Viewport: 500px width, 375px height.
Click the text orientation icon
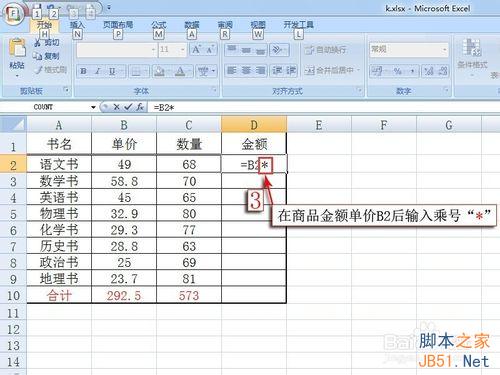[x=278, y=50]
